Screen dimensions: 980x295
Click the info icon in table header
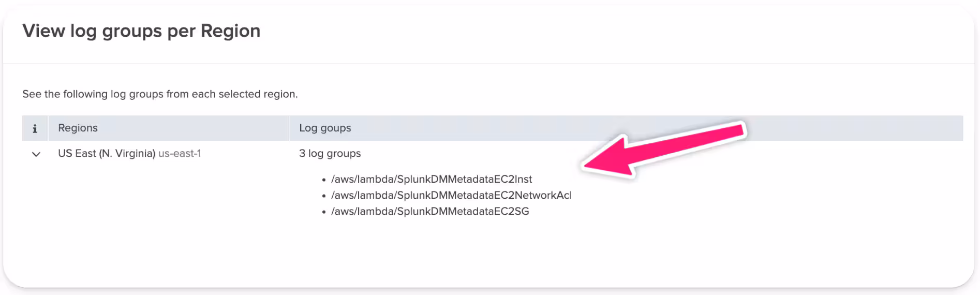[35, 128]
